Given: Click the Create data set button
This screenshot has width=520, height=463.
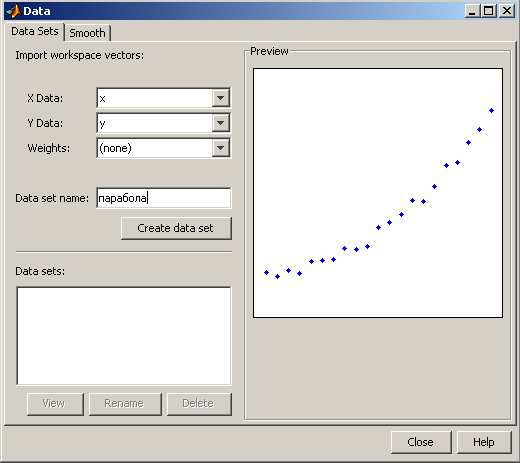Looking at the screenshot, I should [176, 228].
